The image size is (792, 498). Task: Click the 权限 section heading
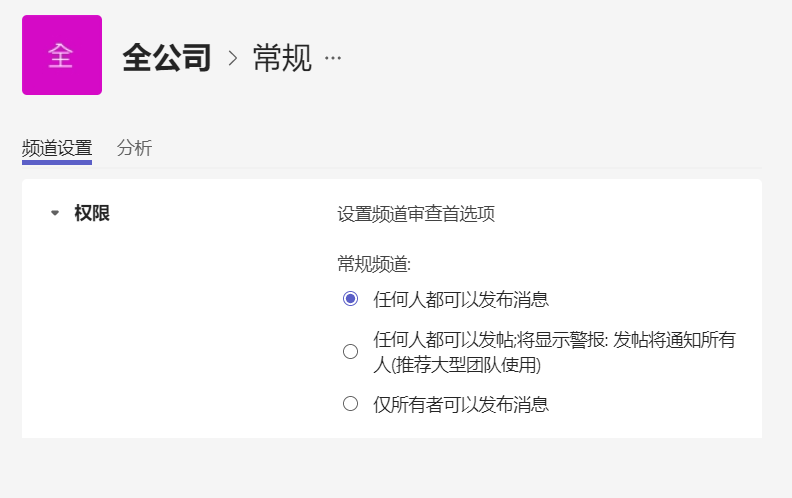pos(92,213)
